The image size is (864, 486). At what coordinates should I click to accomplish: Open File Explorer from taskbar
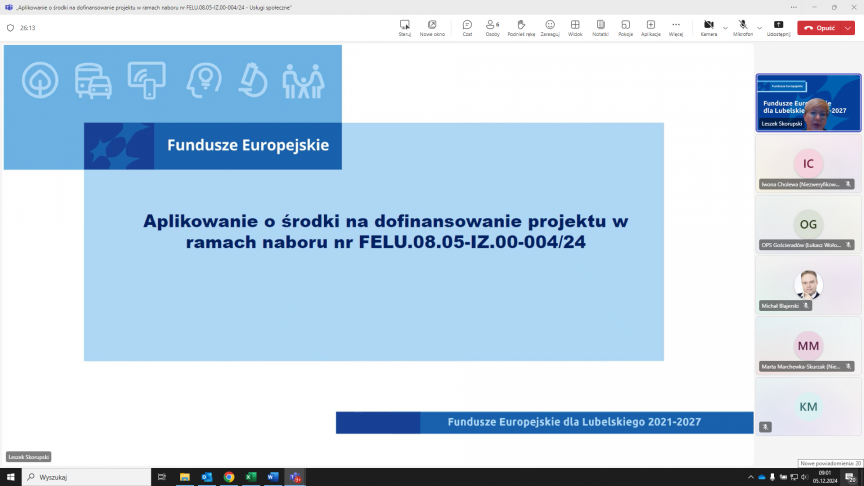pos(185,477)
